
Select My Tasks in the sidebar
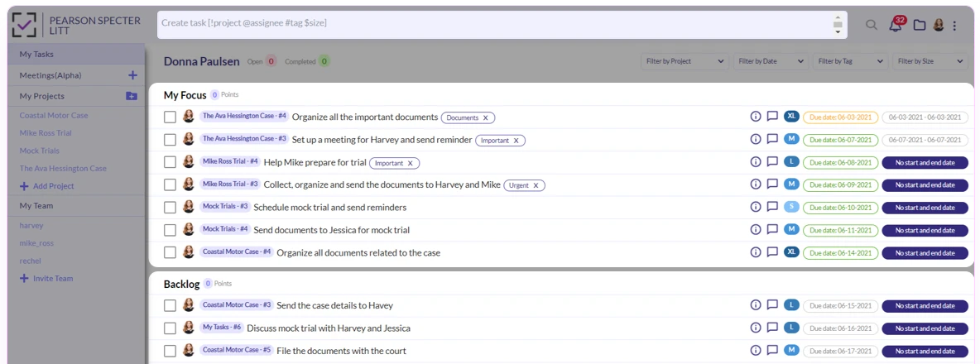point(37,54)
